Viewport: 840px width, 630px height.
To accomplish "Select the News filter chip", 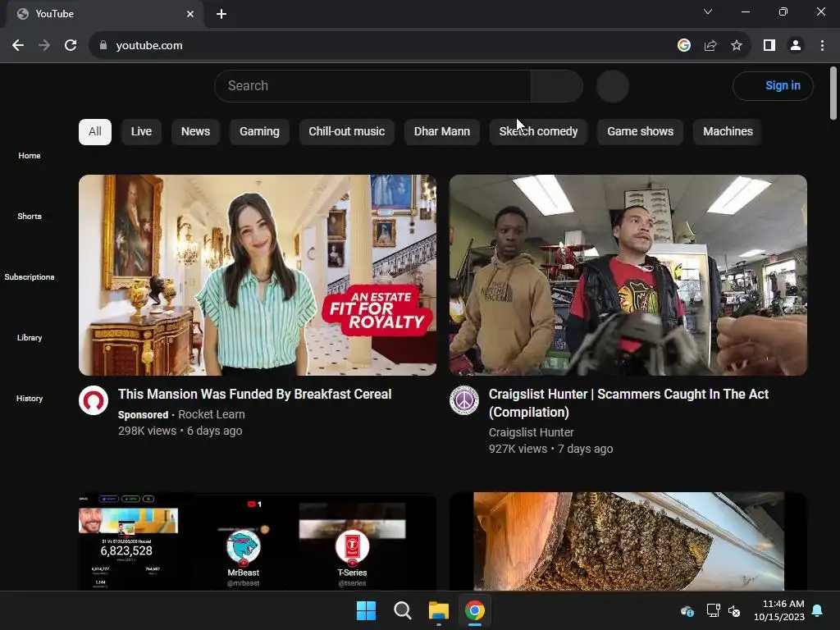I will [x=195, y=132].
